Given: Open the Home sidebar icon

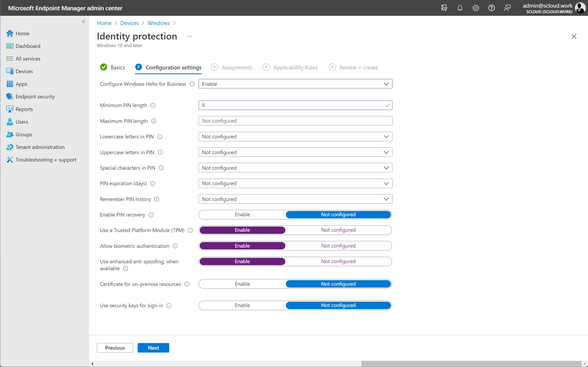Looking at the screenshot, I should coord(10,33).
